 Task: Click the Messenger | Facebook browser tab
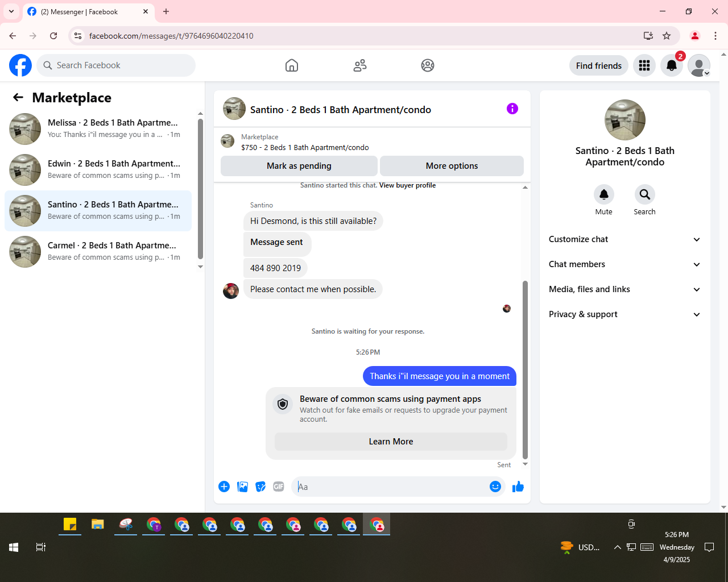tap(88, 12)
